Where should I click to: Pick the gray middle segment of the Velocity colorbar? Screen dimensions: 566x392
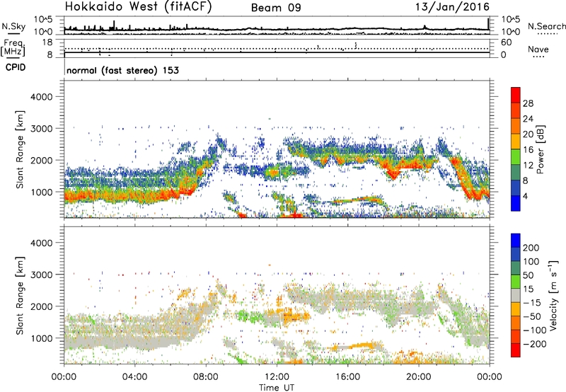516,296
